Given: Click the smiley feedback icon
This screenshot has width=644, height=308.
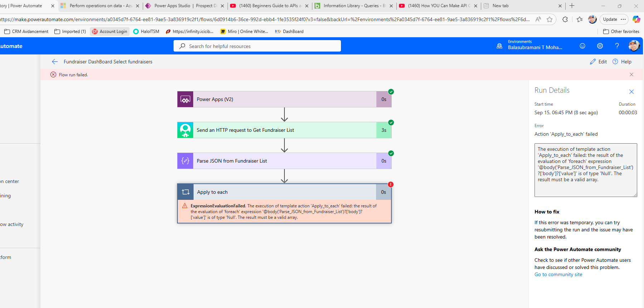Looking at the screenshot, I should point(582,46).
